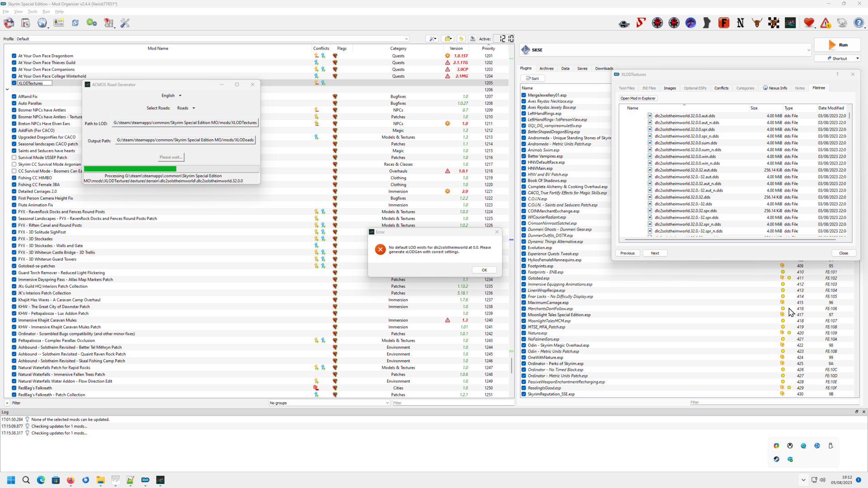Image resolution: width=868 pixels, height=488 pixels.
Task: Click Previous in XLODTextures window
Action: coord(627,253)
